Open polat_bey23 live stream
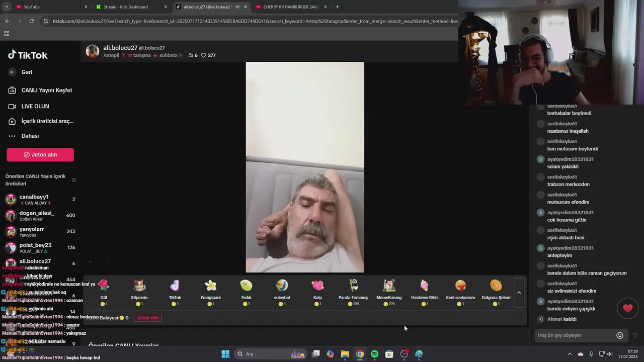 40,247
